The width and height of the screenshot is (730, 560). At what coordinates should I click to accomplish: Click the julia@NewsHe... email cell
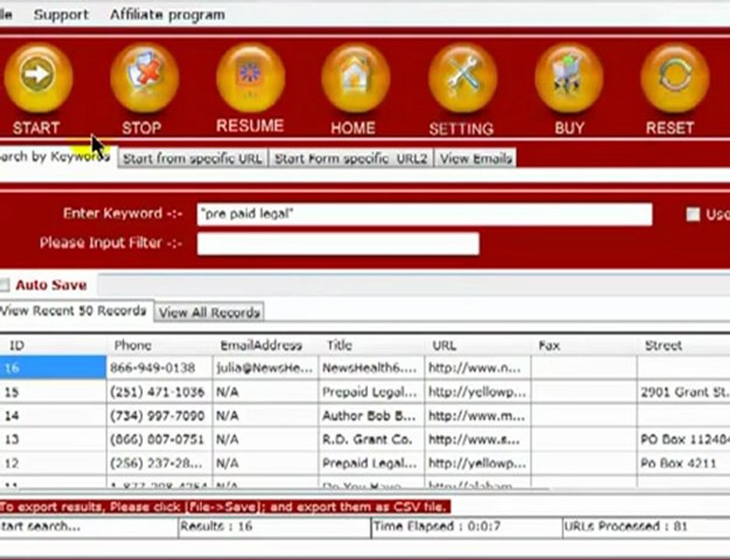[x=265, y=368]
